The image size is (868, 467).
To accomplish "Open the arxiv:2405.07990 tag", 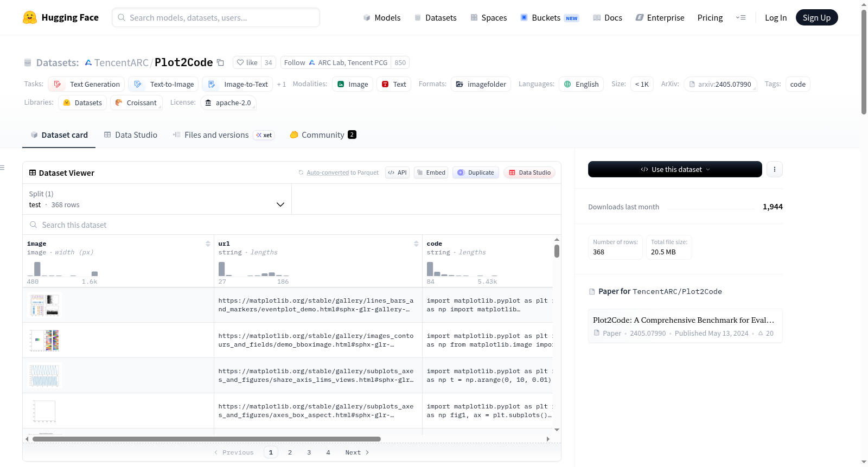I will point(720,84).
